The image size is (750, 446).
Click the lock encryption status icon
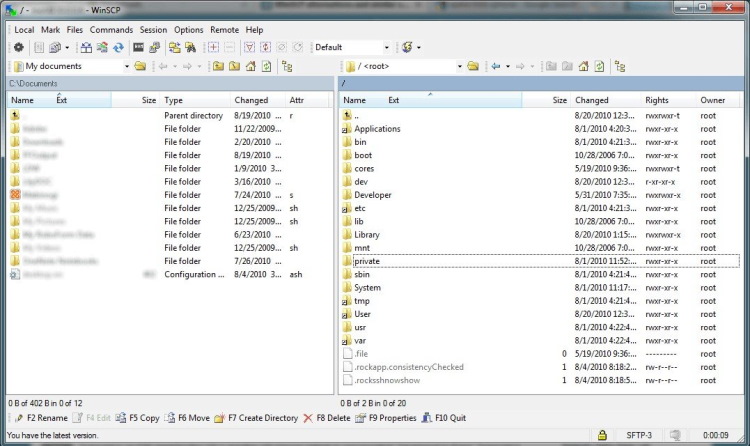602,435
